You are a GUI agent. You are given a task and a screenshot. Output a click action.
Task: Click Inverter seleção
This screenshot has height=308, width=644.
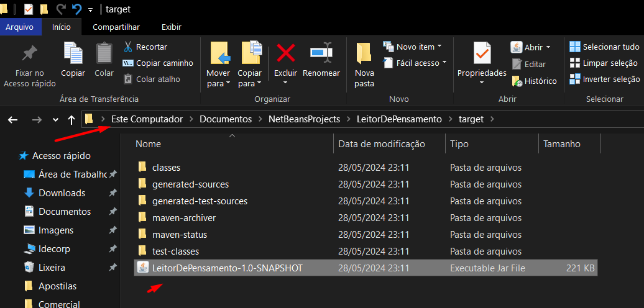coord(605,79)
